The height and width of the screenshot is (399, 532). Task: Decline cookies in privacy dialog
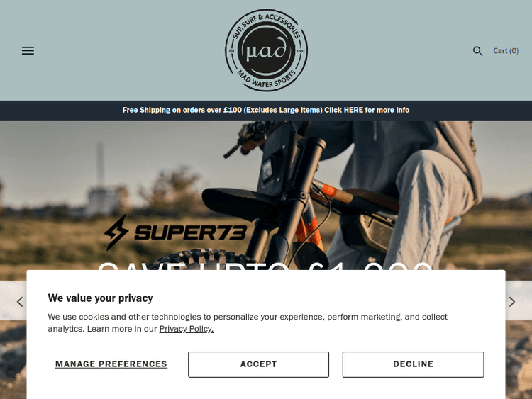click(414, 364)
